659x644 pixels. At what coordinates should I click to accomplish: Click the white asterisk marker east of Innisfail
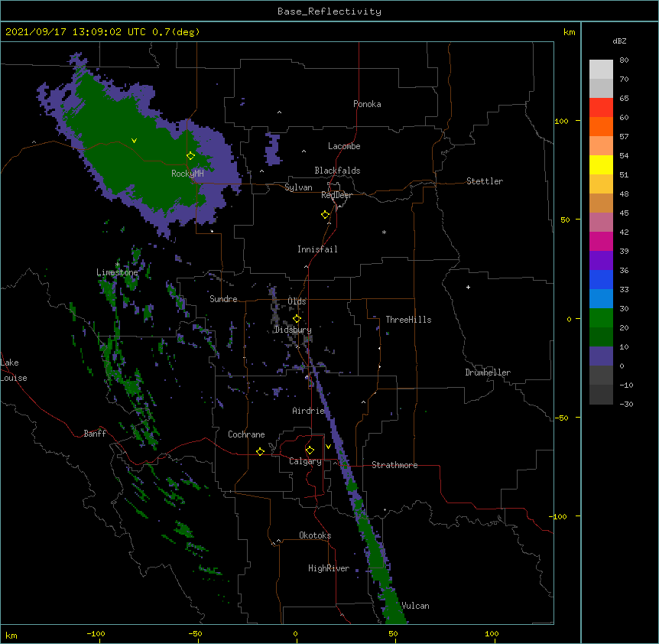coord(384,232)
